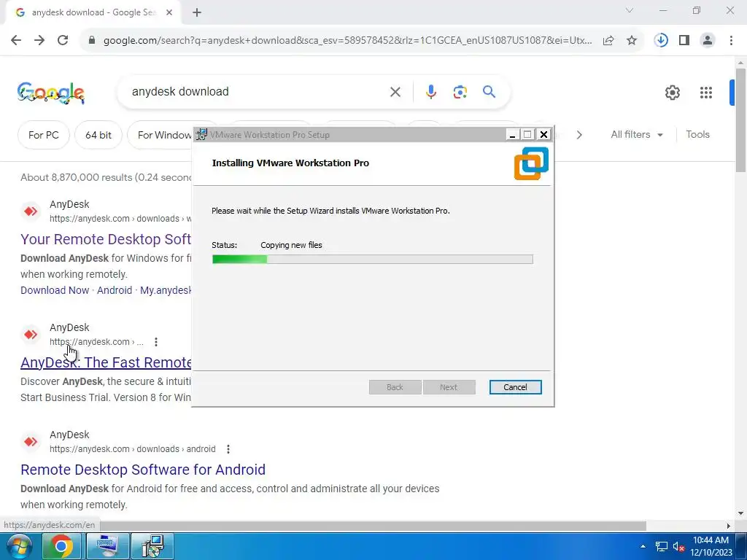
Task: Click the installer taskbar icon
Action: tap(153, 546)
